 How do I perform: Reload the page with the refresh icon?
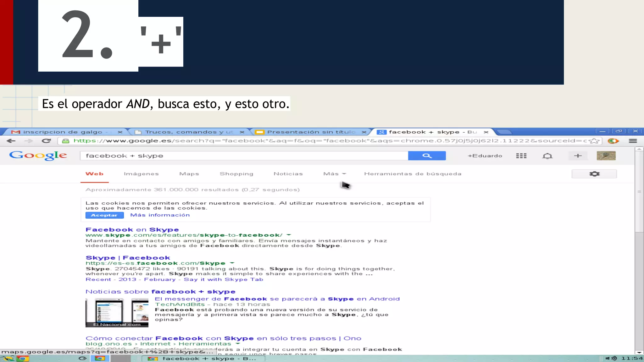click(46, 141)
